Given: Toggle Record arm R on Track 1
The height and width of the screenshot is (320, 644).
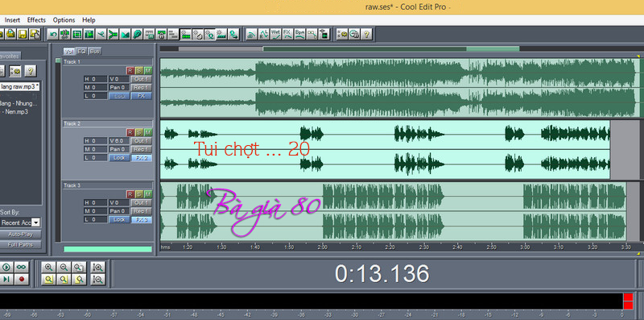Looking at the screenshot, I should [130, 70].
